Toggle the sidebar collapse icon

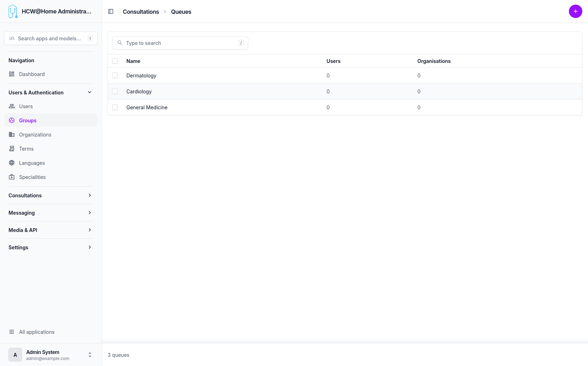coord(111,12)
